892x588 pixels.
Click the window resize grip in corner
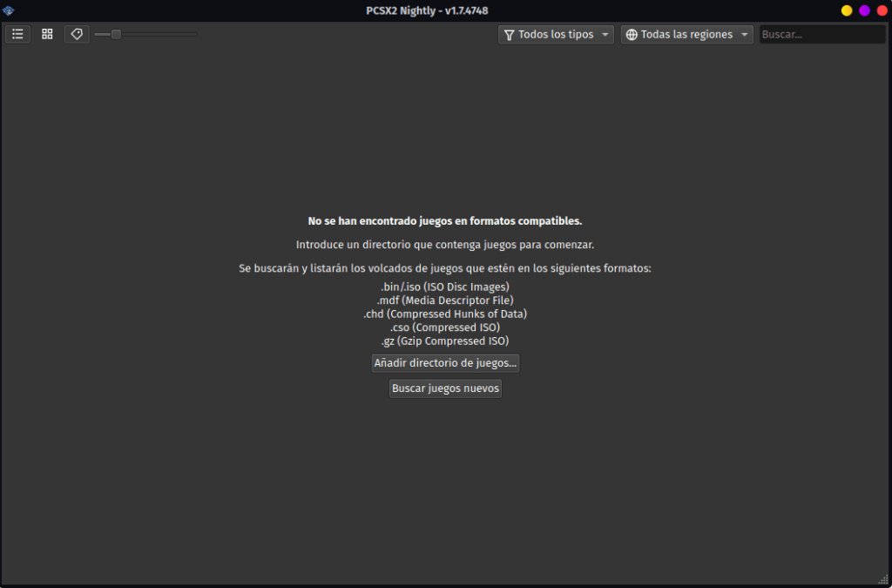pyautogui.click(x=883, y=579)
